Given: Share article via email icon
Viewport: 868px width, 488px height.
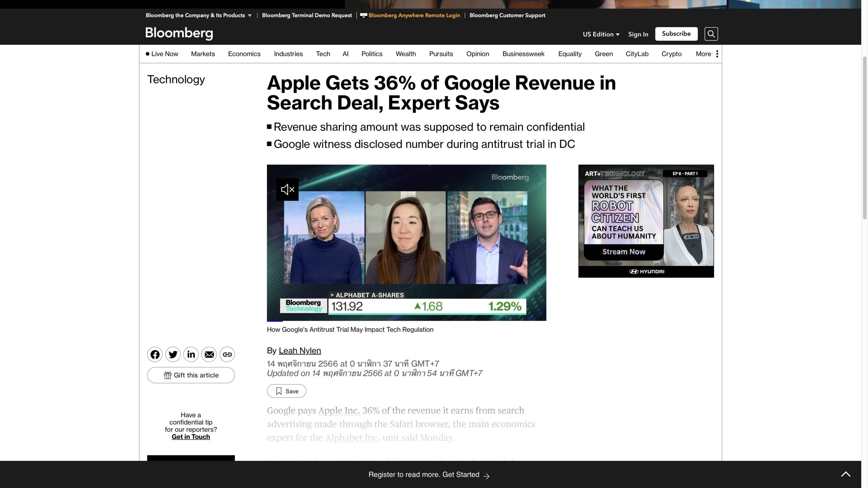Looking at the screenshot, I should tap(209, 354).
